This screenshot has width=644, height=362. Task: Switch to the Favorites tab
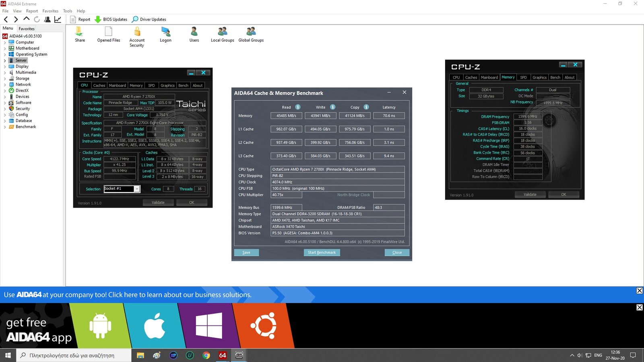click(27, 29)
